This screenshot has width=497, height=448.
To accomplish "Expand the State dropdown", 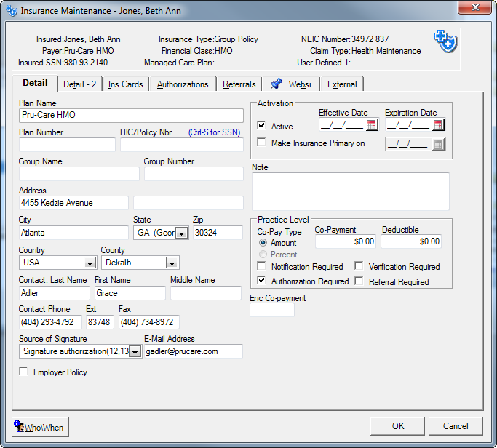I will tap(181, 233).
